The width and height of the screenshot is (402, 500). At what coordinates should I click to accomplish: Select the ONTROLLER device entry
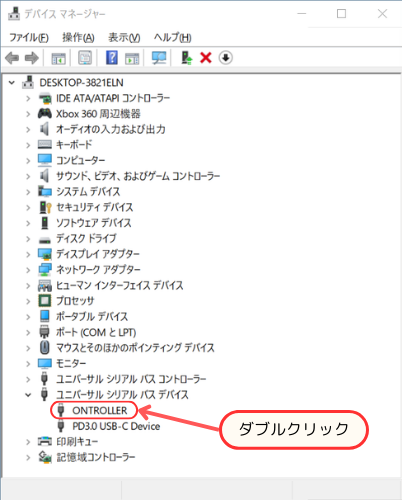pos(100,411)
